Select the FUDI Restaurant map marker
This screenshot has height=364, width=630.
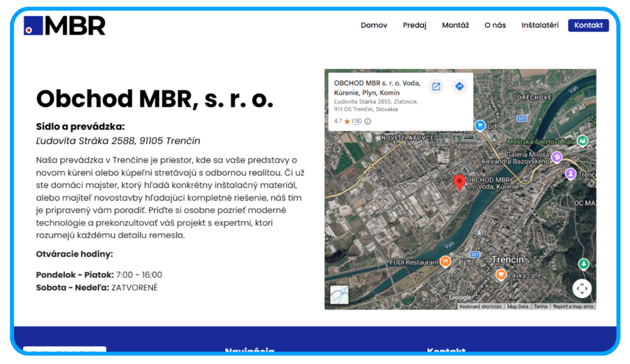[446, 262]
